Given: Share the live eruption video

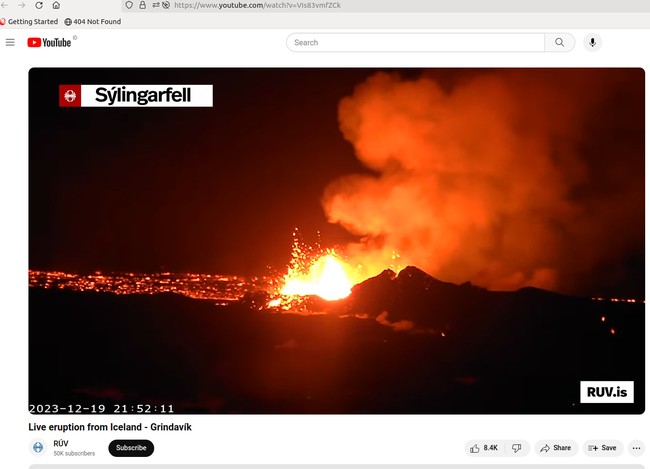Looking at the screenshot, I should click(556, 448).
